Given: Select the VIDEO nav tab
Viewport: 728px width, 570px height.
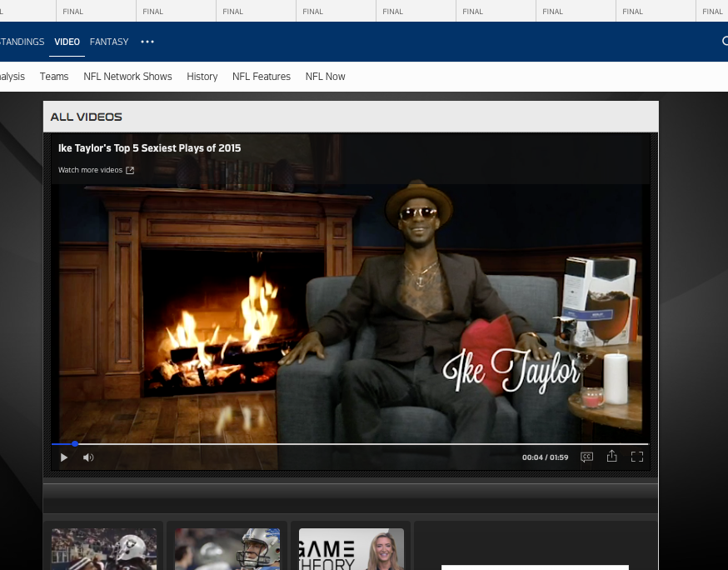Looking at the screenshot, I should point(67,42).
